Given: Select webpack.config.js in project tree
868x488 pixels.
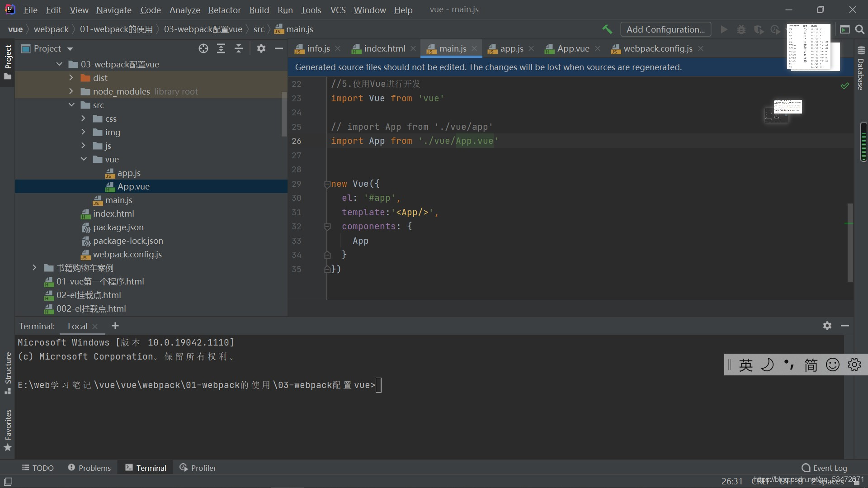Looking at the screenshot, I should click(127, 254).
